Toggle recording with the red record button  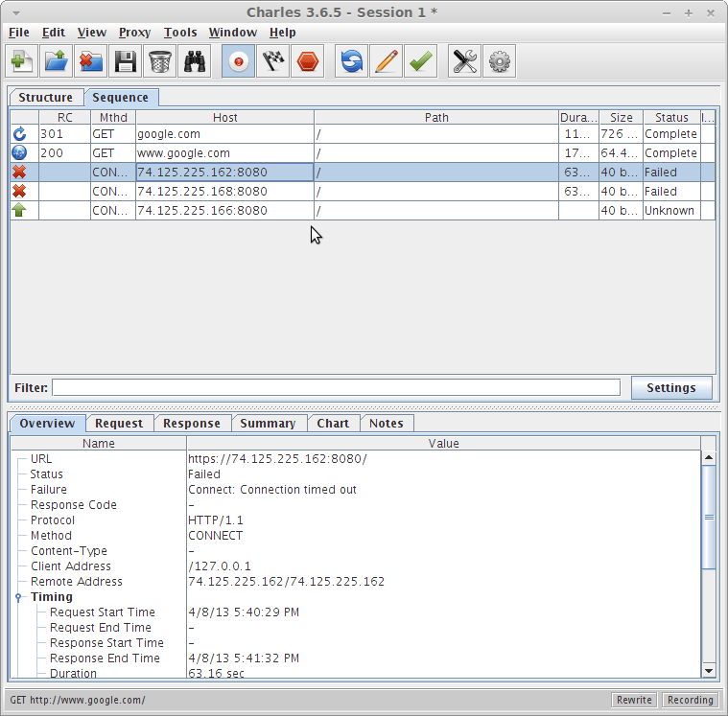[x=238, y=60]
